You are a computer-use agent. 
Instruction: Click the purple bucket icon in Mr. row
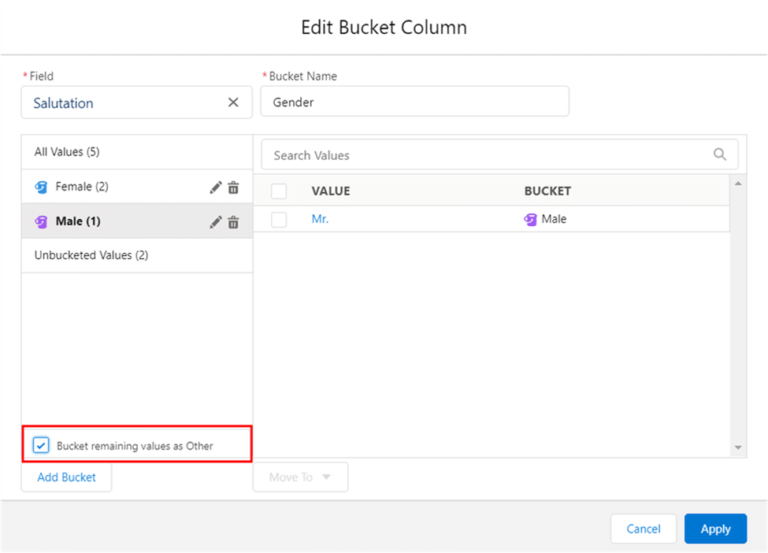coord(530,219)
